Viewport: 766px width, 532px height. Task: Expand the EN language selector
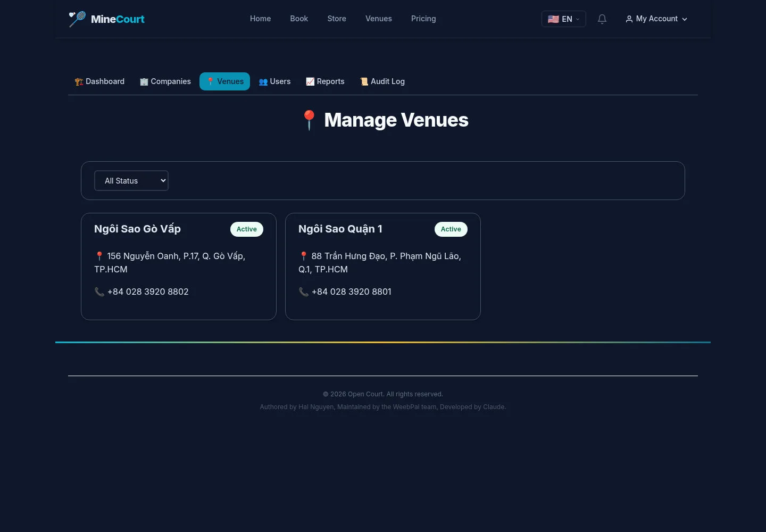[564, 19]
